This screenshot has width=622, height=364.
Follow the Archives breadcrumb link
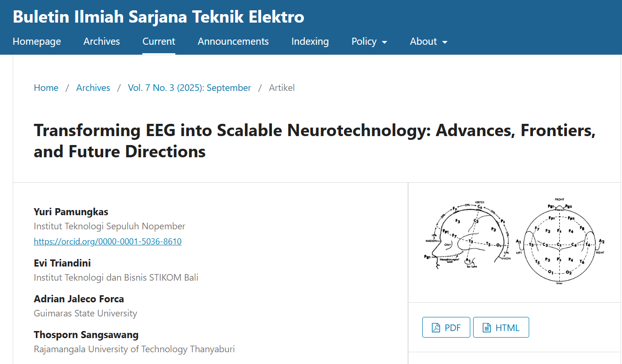point(93,88)
